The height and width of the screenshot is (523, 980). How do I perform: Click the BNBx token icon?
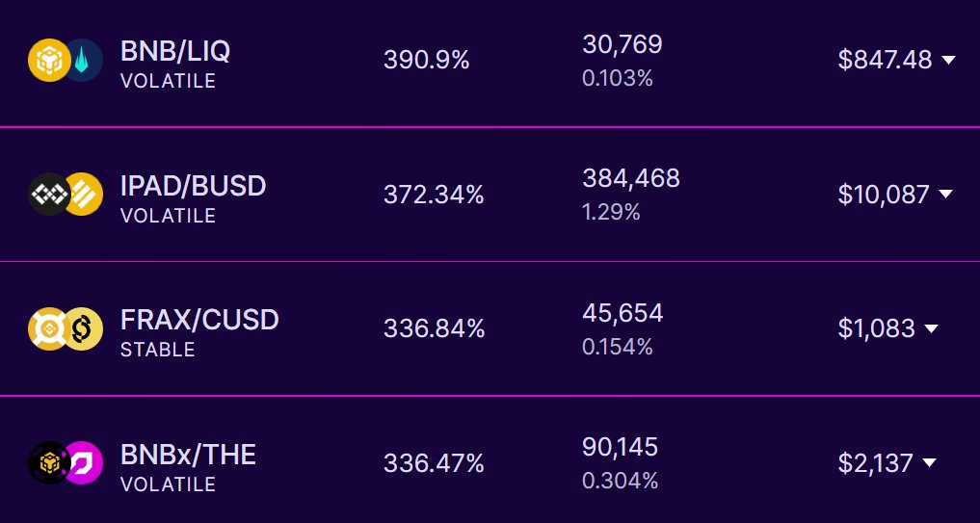(x=49, y=463)
